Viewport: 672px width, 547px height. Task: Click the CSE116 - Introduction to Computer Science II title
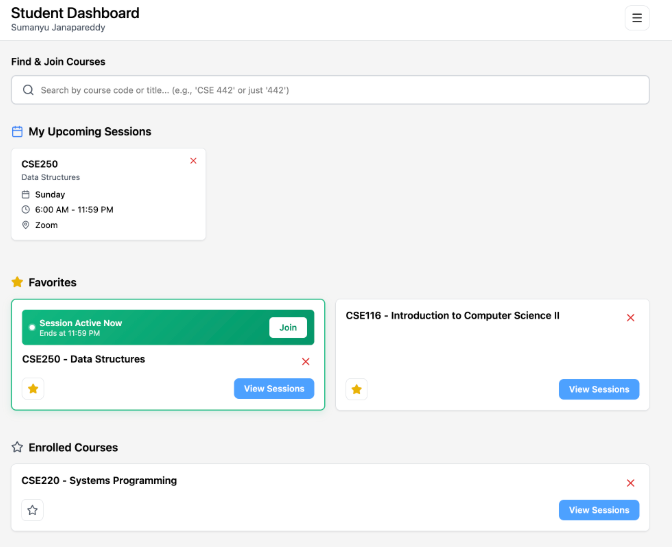453,316
